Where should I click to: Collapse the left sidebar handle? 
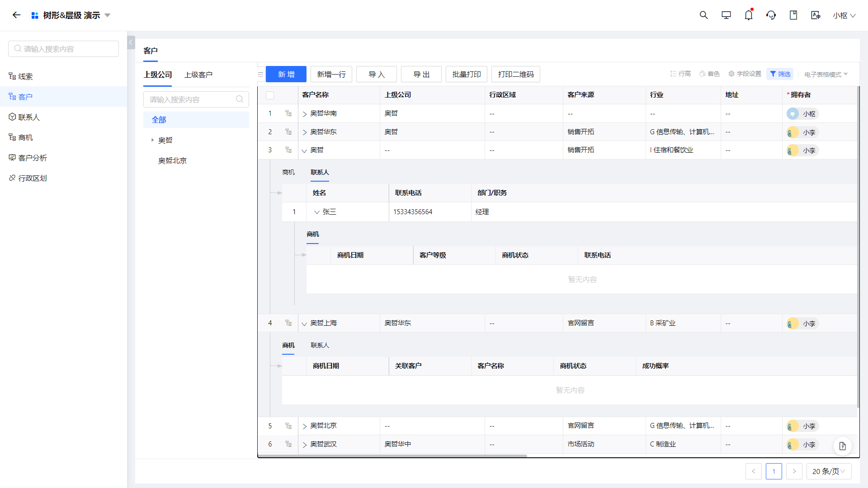click(131, 42)
